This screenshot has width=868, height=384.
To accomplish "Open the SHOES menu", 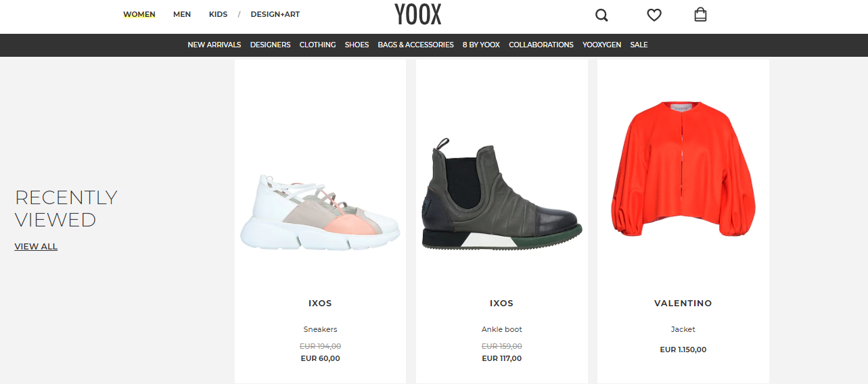I will pos(357,45).
